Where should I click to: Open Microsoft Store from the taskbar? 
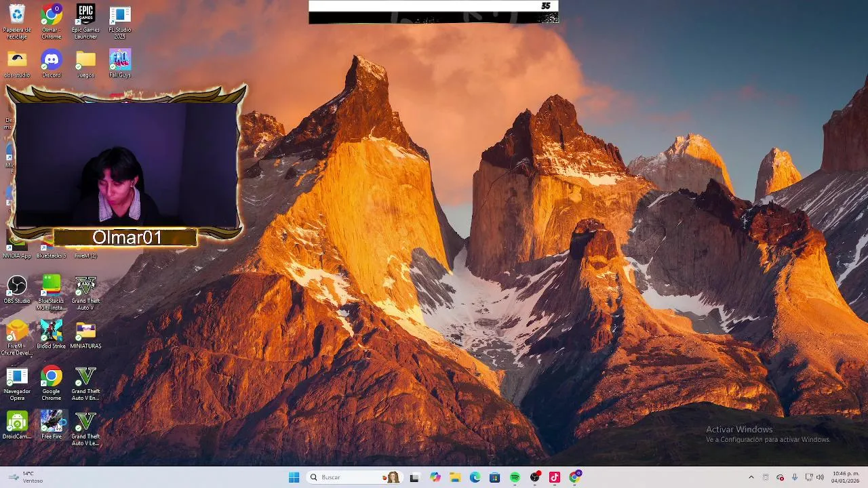point(494,477)
